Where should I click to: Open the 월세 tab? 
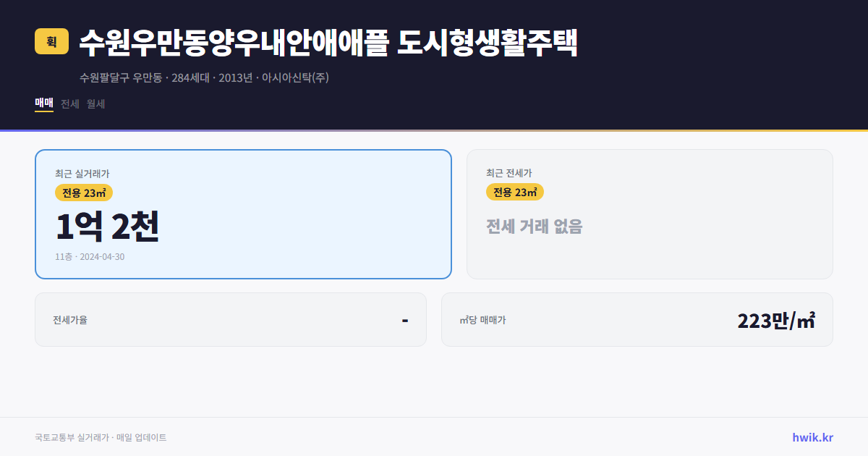click(x=94, y=104)
